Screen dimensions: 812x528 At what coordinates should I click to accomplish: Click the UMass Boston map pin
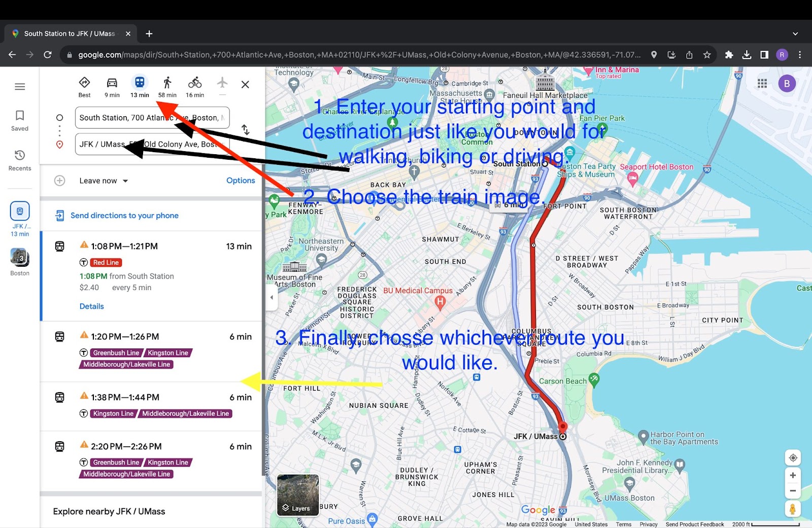pos(630,484)
